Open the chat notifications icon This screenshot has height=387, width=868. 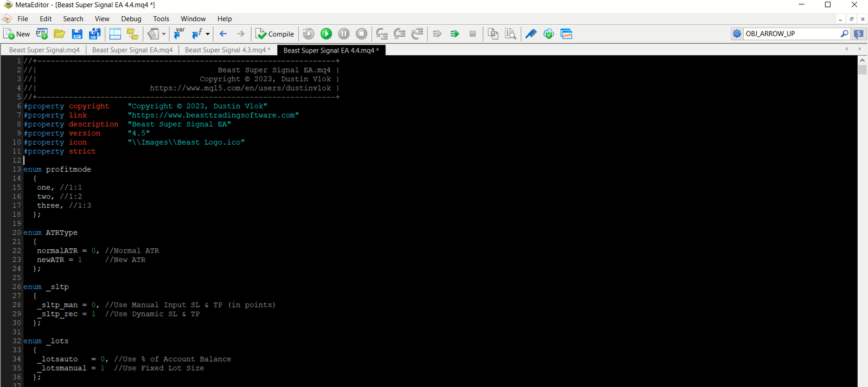[859, 34]
